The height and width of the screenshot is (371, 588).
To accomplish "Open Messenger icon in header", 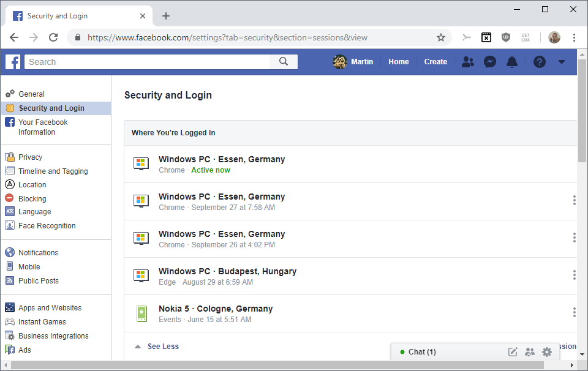I will (490, 62).
